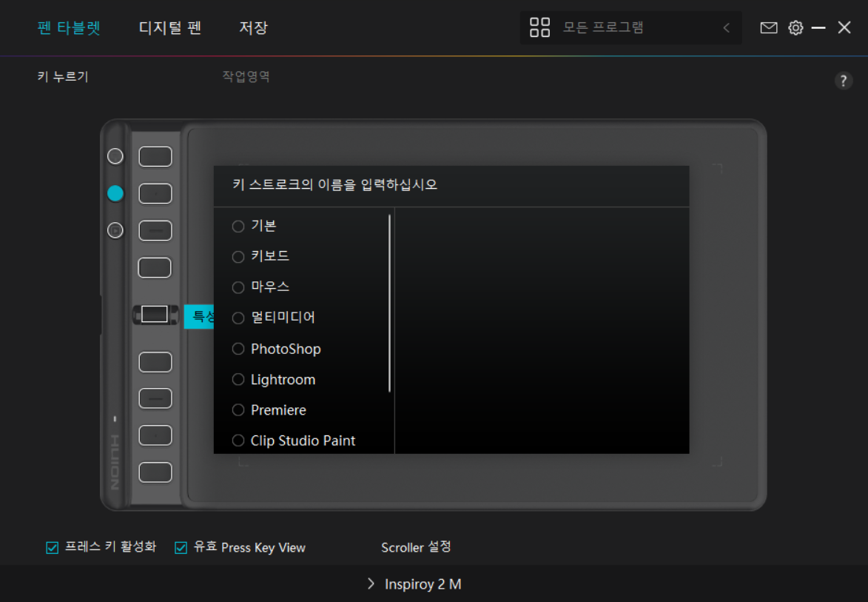
Task: Click the four-squares program grid icon
Action: 539,27
